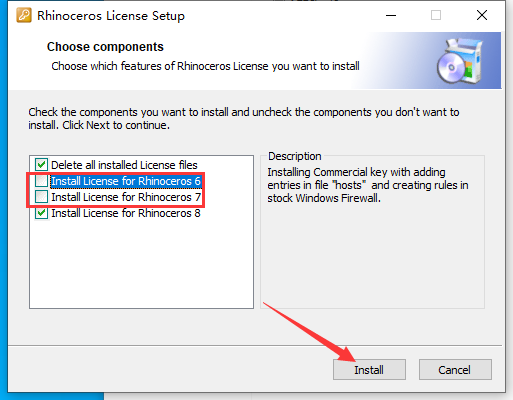The width and height of the screenshot is (513, 400).
Task: Tick the Rhinoceros 7 license checkbox
Action: point(41,197)
